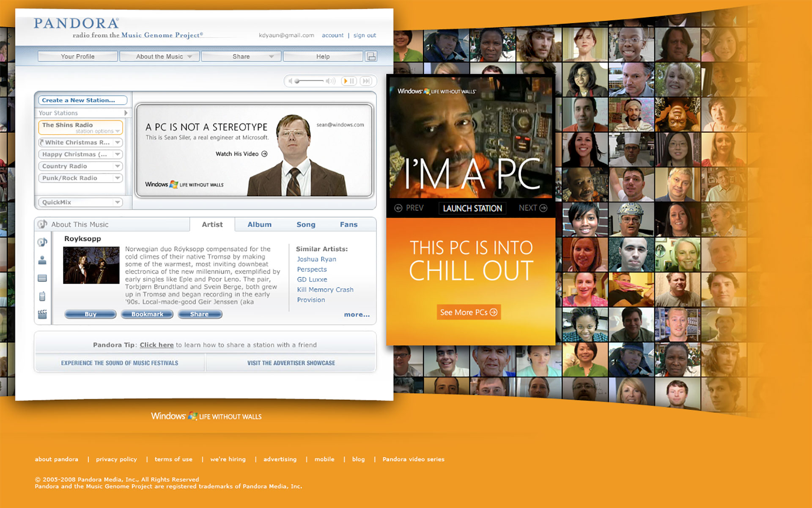The height and width of the screenshot is (508, 812).
Task: Mute using the low-volume speaker icon
Action: 290,81
